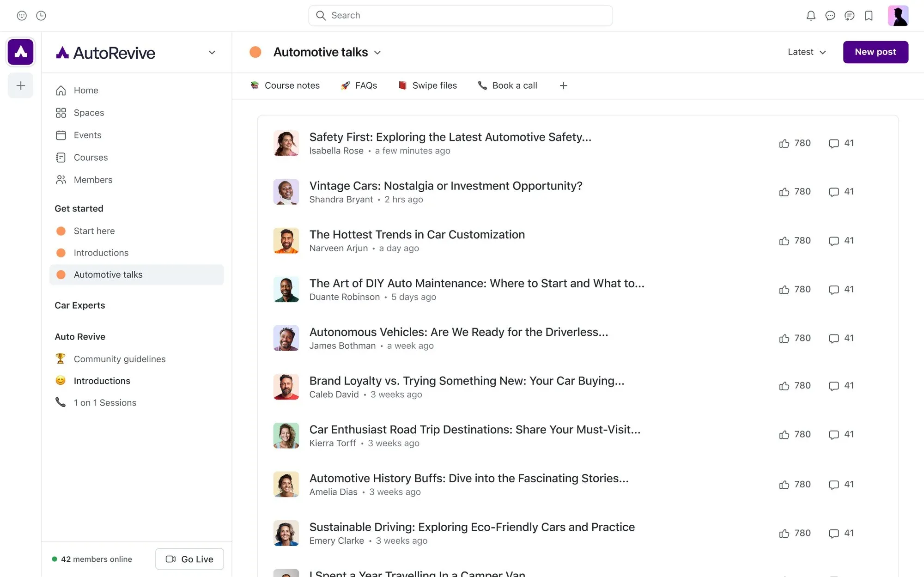The height and width of the screenshot is (577, 924).
Task: Select the Spaces icon in the sidebar
Action: tap(61, 112)
